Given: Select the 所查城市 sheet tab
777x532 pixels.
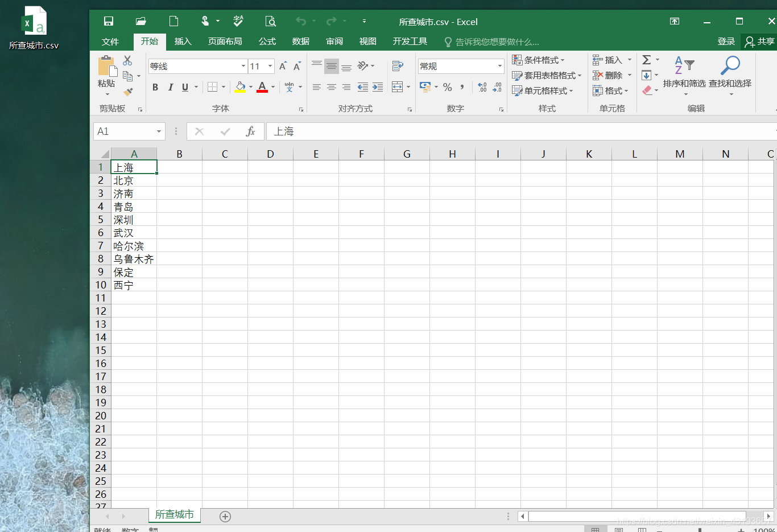Looking at the screenshot, I should (x=175, y=514).
